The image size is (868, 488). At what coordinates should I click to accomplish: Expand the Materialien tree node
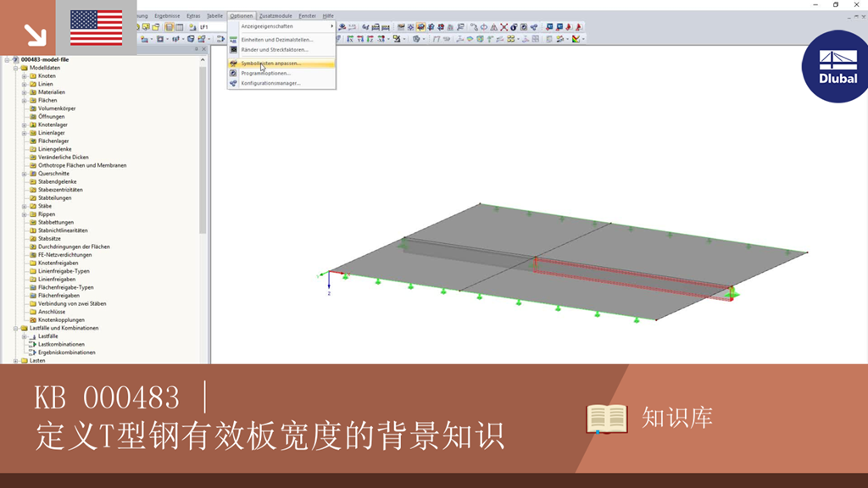pos(25,92)
